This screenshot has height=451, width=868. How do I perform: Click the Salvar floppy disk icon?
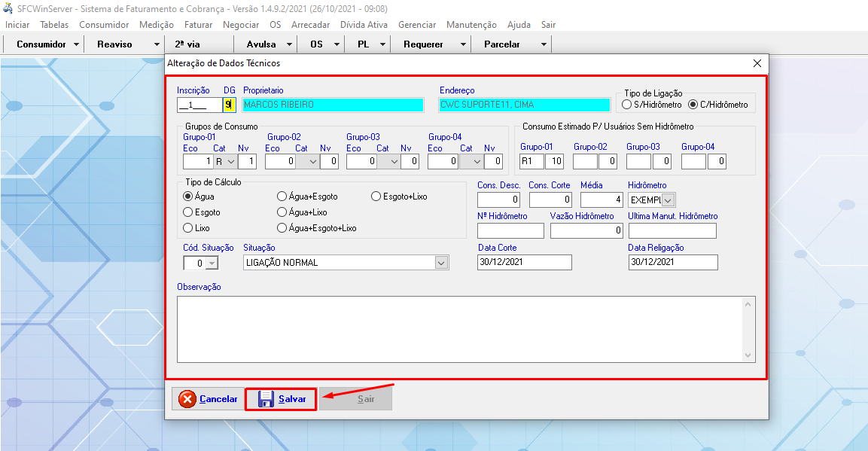point(266,399)
